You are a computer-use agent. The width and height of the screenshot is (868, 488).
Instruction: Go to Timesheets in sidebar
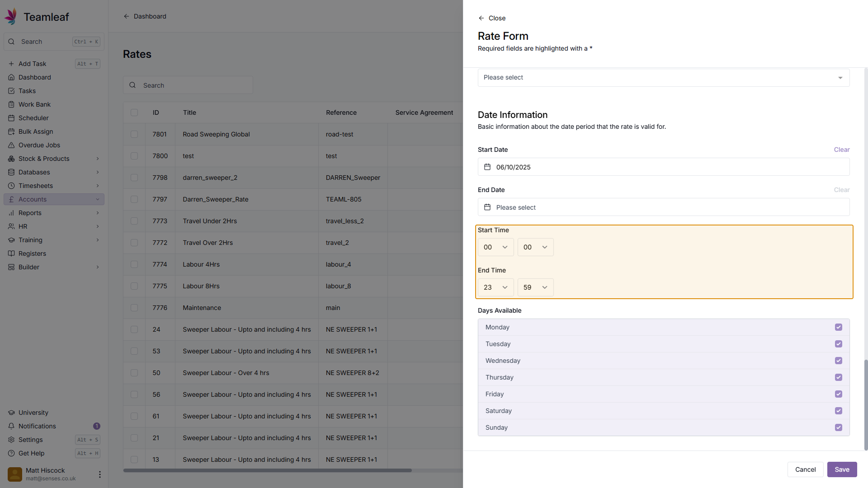36,186
